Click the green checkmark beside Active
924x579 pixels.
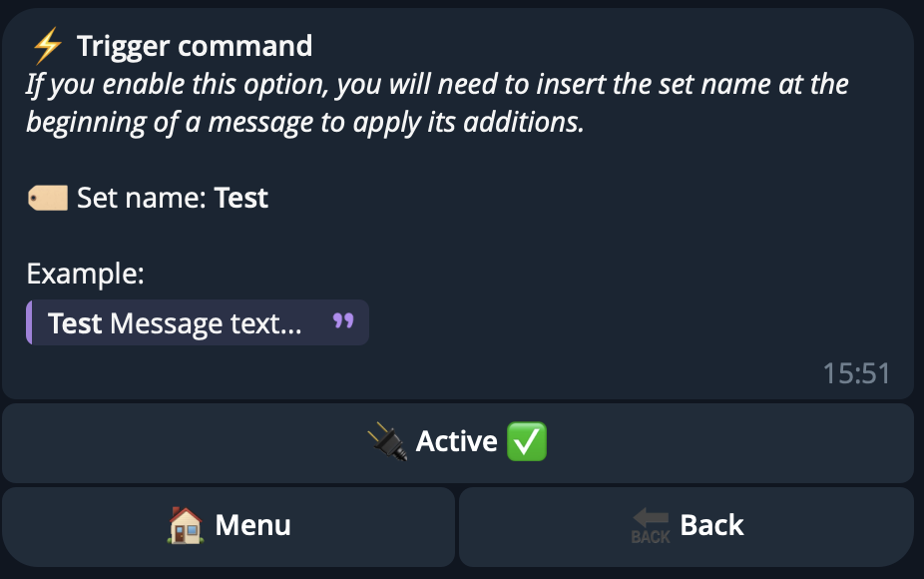coord(527,441)
